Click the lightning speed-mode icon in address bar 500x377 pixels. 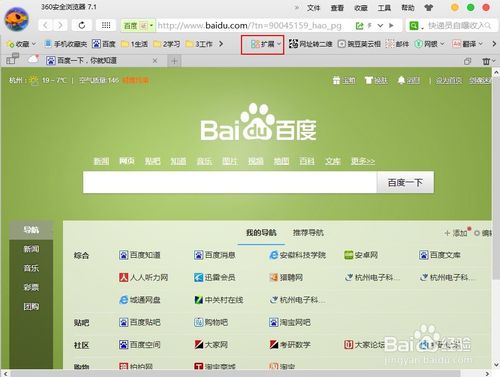point(370,25)
